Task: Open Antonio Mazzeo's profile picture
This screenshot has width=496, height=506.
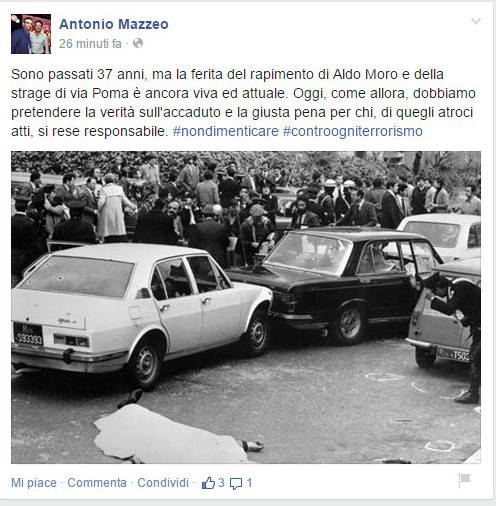Action: click(31, 34)
